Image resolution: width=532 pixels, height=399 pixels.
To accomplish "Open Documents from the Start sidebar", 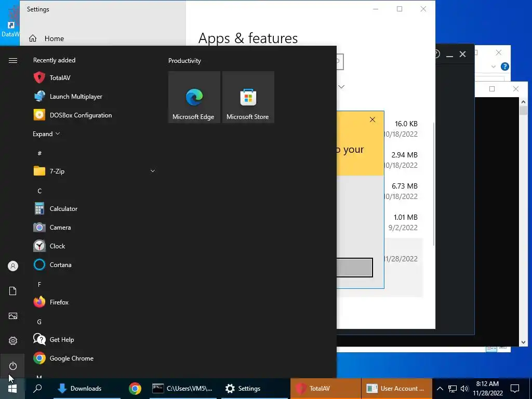I will [13, 291].
